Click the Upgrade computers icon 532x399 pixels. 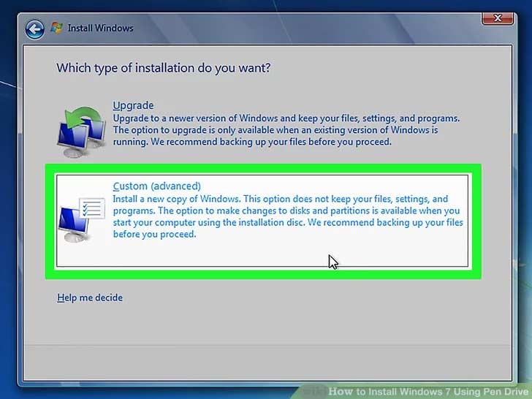click(81, 132)
